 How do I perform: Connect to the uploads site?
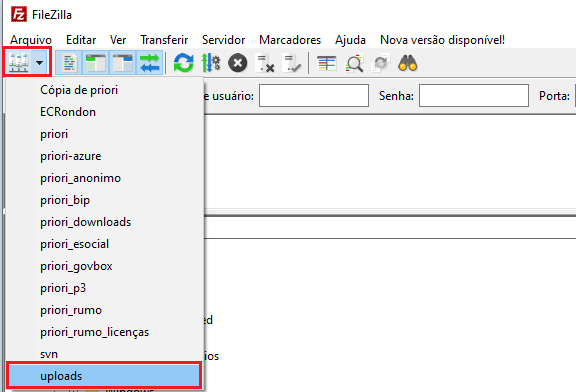pyautogui.click(x=104, y=376)
